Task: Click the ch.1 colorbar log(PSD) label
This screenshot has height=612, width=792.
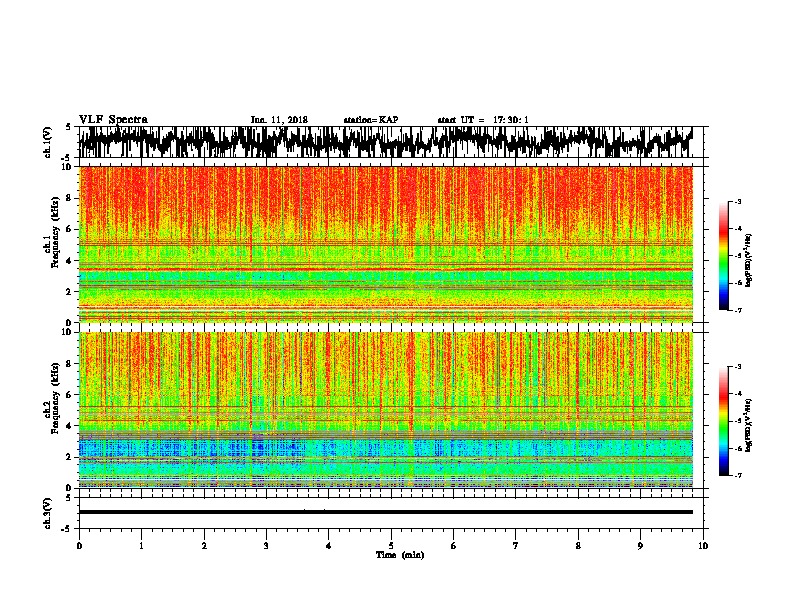Action: click(x=748, y=261)
